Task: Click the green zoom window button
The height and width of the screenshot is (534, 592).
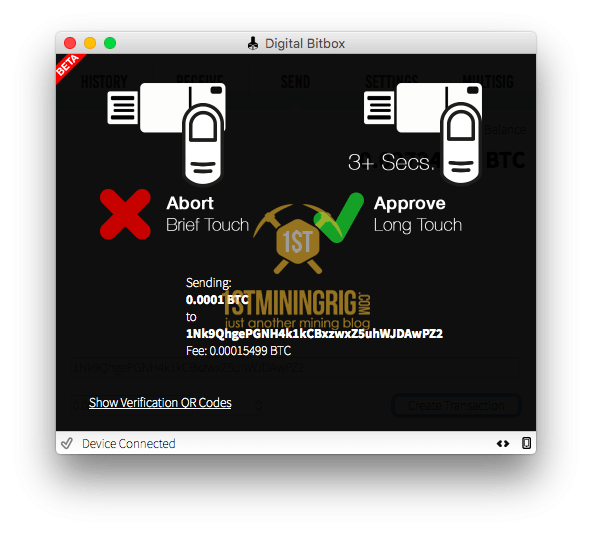Action: pyautogui.click(x=110, y=43)
